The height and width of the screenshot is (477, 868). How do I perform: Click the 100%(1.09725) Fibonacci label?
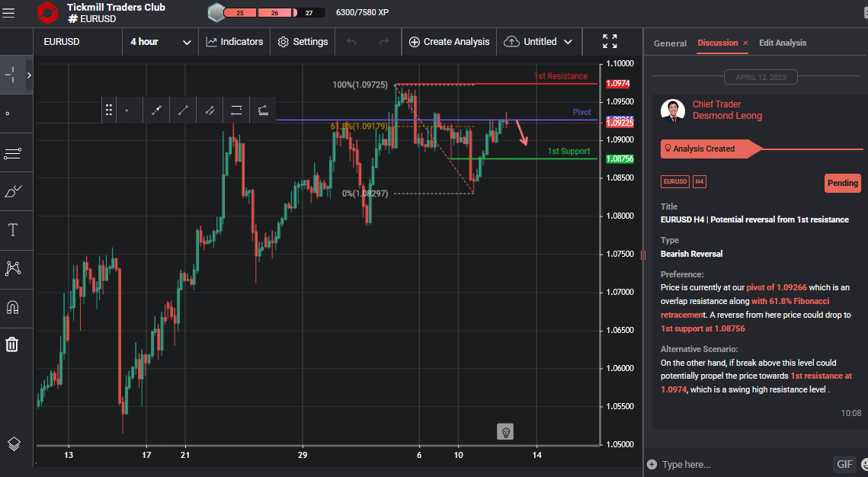360,85
